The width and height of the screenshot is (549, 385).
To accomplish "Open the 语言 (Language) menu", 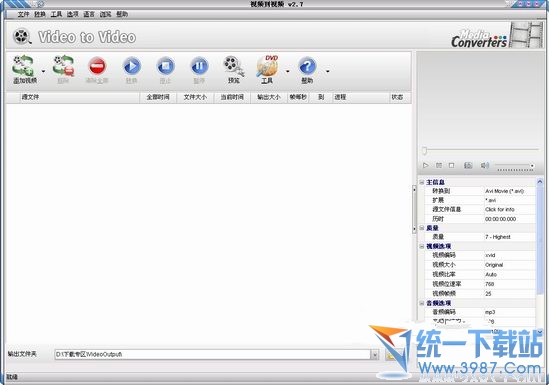I will point(89,14).
